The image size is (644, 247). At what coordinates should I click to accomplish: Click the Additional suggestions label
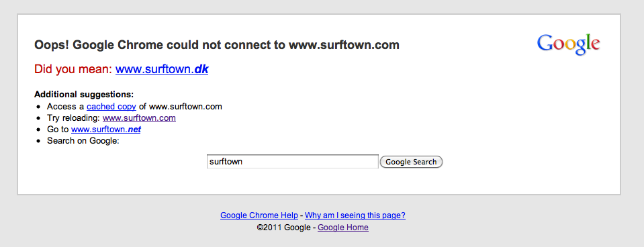click(84, 95)
